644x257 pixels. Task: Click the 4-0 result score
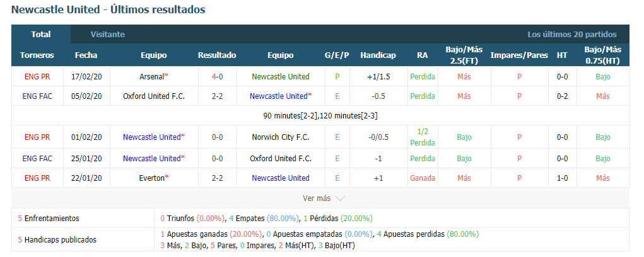point(217,77)
